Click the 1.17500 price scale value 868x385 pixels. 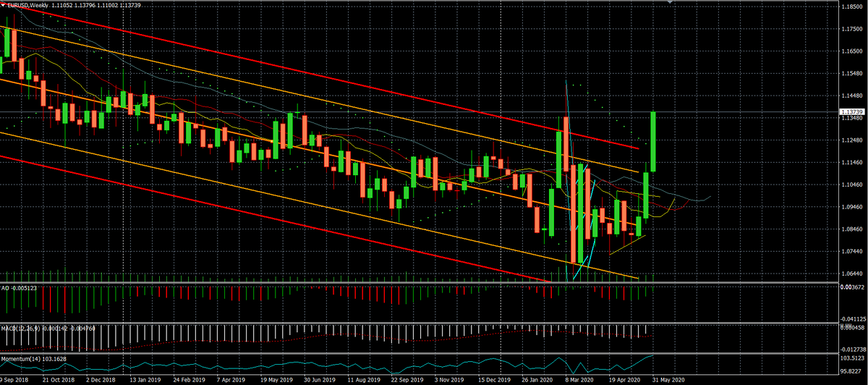[852, 30]
